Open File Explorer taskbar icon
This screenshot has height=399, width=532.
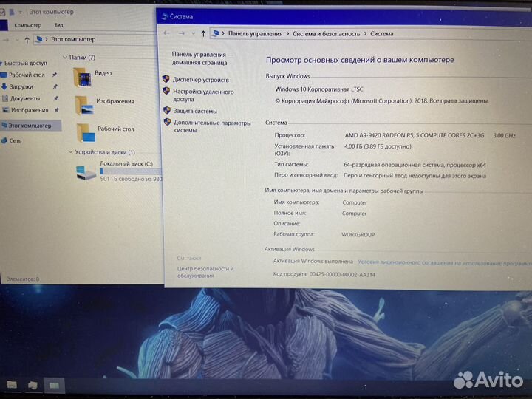(12, 385)
